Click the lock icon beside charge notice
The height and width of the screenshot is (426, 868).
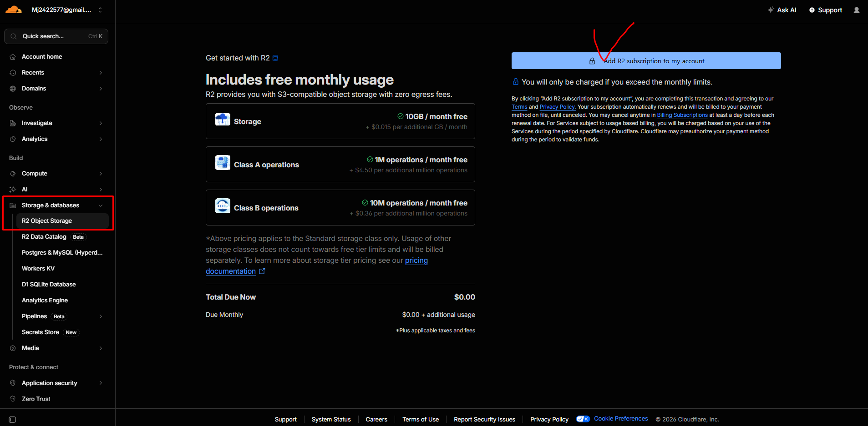pos(516,82)
